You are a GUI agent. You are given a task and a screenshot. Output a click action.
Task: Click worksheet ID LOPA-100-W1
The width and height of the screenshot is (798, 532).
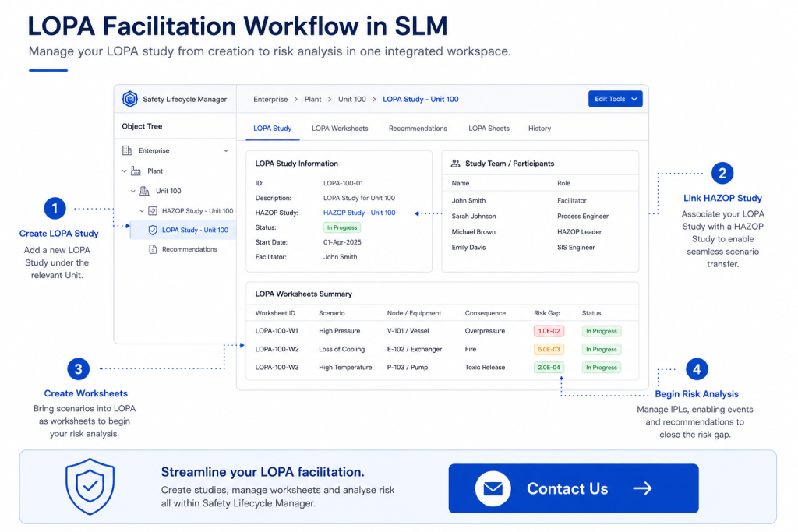coord(277,330)
